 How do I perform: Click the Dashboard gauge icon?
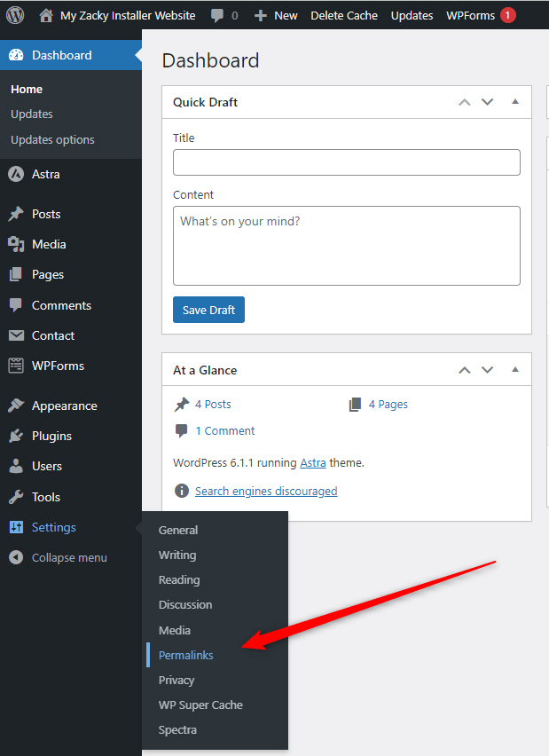click(x=16, y=55)
